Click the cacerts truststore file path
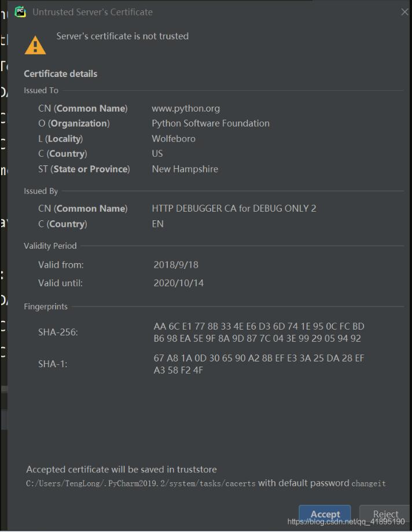412x532 pixels. (x=141, y=483)
